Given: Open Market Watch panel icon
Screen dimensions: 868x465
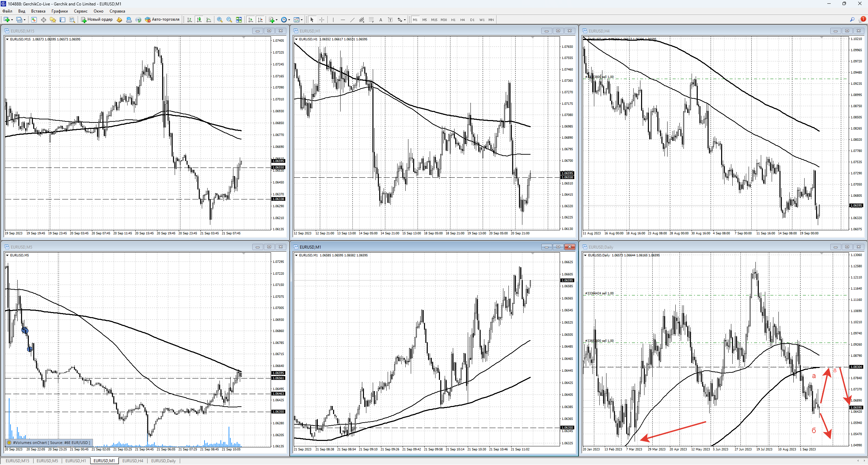Looking at the screenshot, I should pos(34,20).
